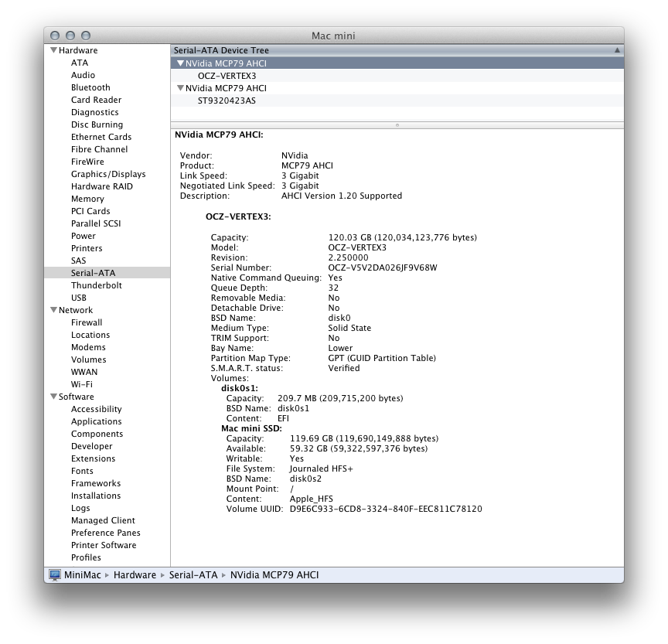The height and width of the screenshot is (644, 668).
Task: Click MiniMac in the path bar
Action: [83, 575]
